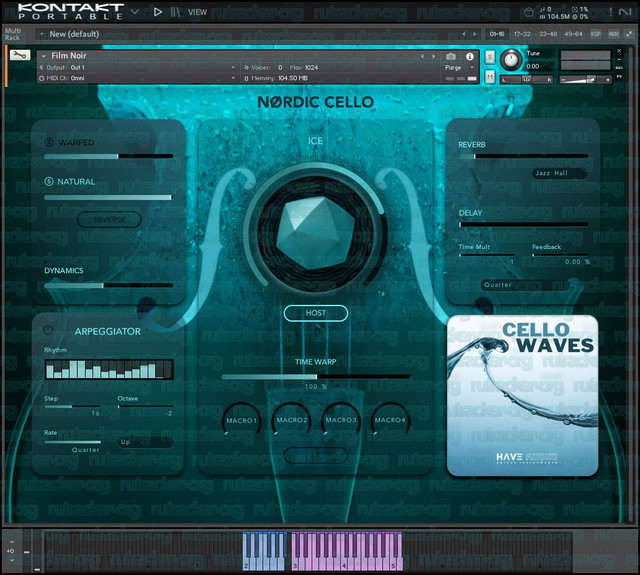The width and height of the screenshot is (640, 575).
Task: Load next instrument arrow for Film Noir
Action: click(x=433, y=56)
